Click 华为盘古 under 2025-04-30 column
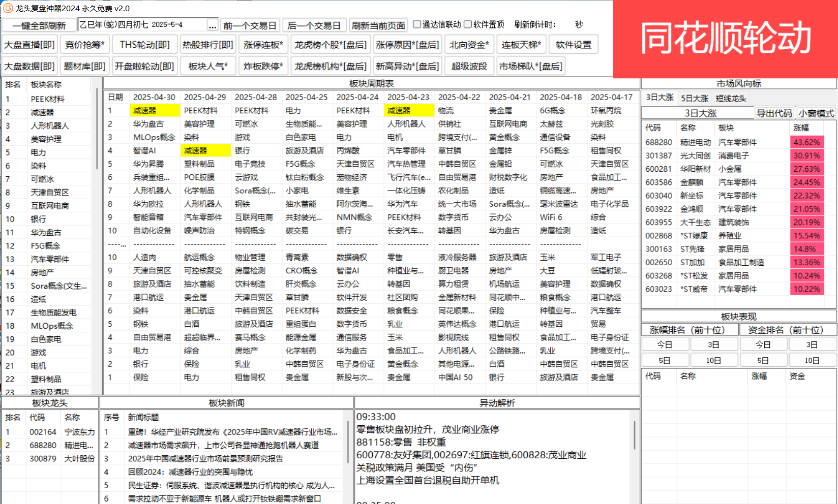 point(148,123)
